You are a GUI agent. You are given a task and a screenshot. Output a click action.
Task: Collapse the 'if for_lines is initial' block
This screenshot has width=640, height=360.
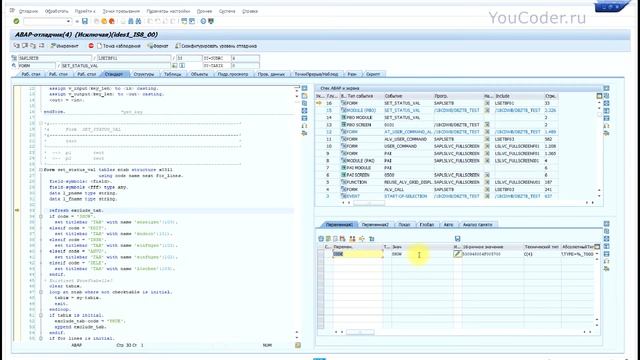point(41,338)
